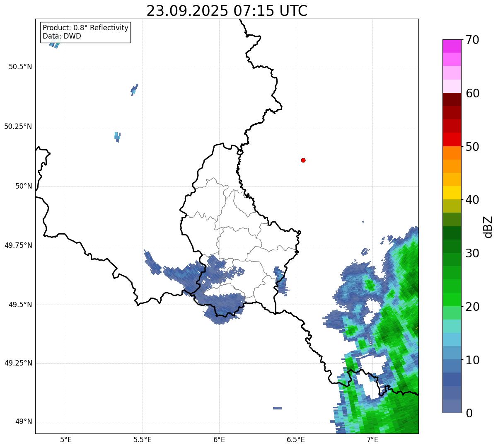Click the "Data: DWD" text
498x448 pixels.
[62, 36]
